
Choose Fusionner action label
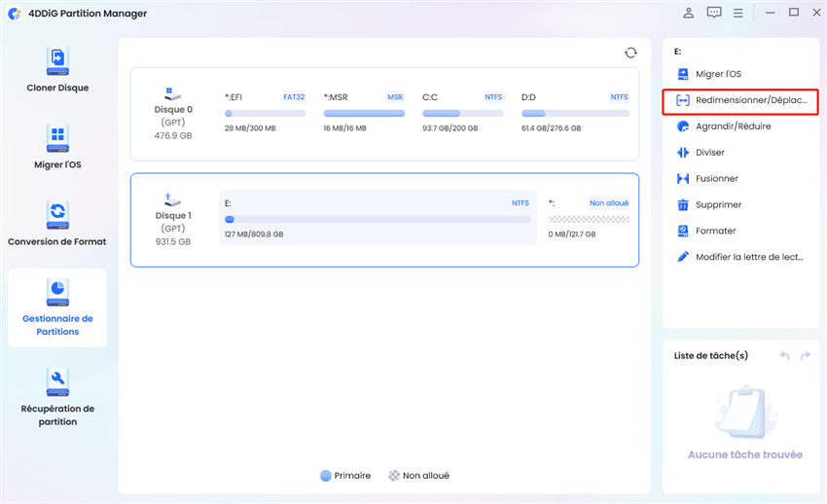(x=717, y=179)
